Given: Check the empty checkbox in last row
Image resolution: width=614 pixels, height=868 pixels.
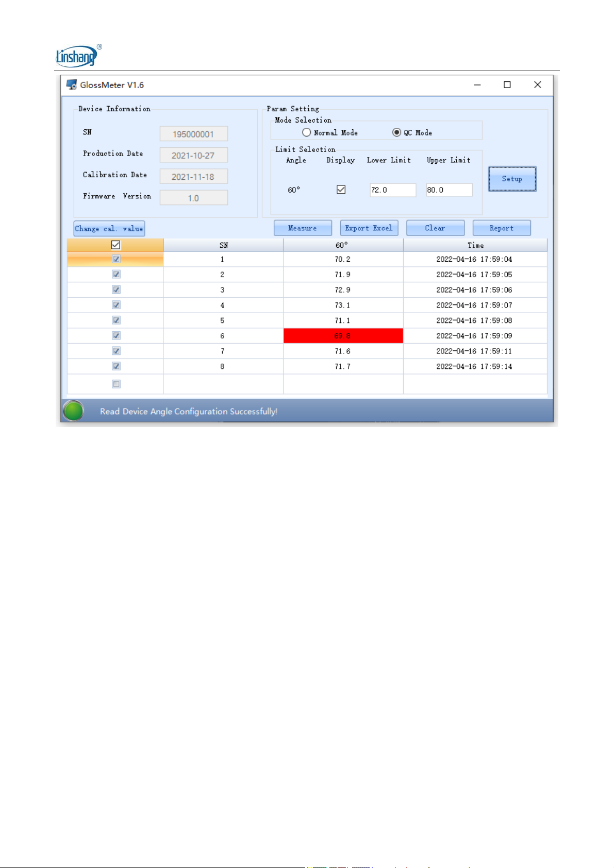Looking at the screenshot, I should click(116, 384).
